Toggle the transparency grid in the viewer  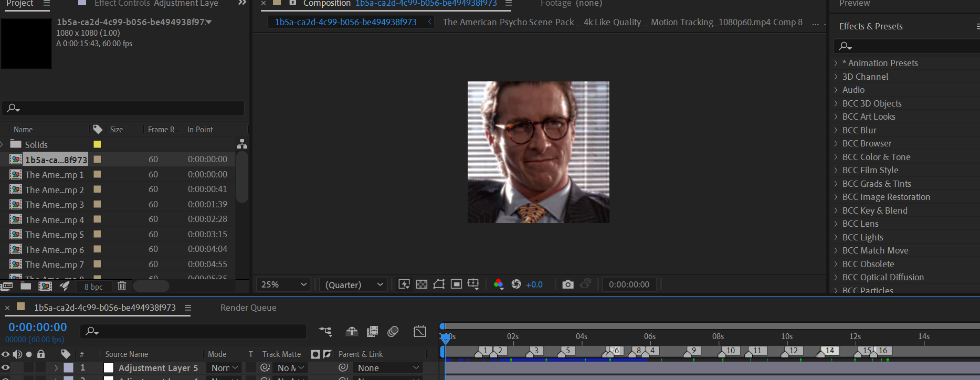pyautogui.click(x=421, y=284)
